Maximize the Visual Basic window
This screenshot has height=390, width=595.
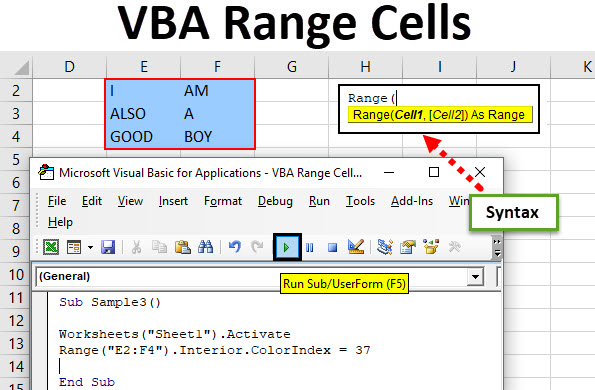434,172
